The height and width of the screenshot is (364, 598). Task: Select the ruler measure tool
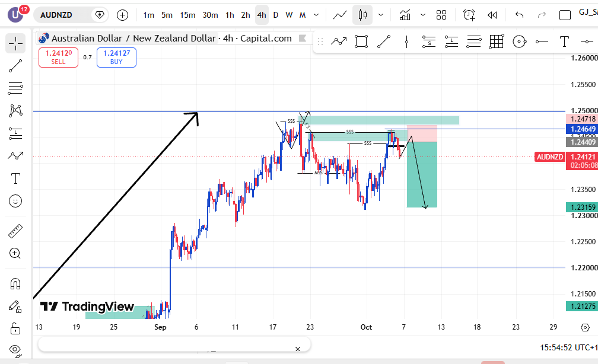point(15,231)
